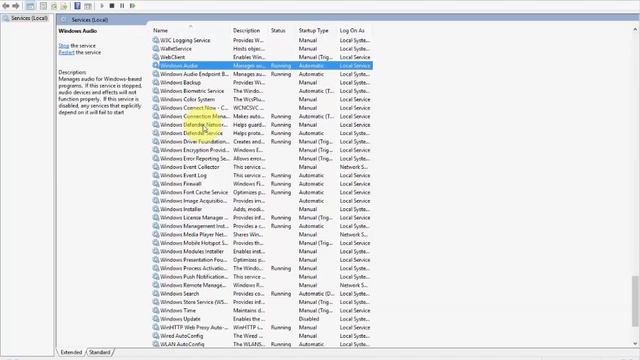Select the Windows Connect Now service

(x=262, y=108)
